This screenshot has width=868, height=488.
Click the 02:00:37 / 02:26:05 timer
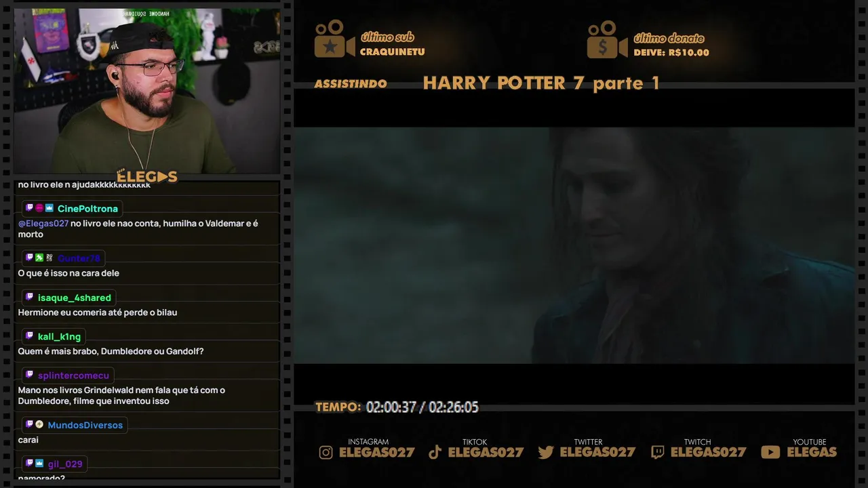click(422, 407)
